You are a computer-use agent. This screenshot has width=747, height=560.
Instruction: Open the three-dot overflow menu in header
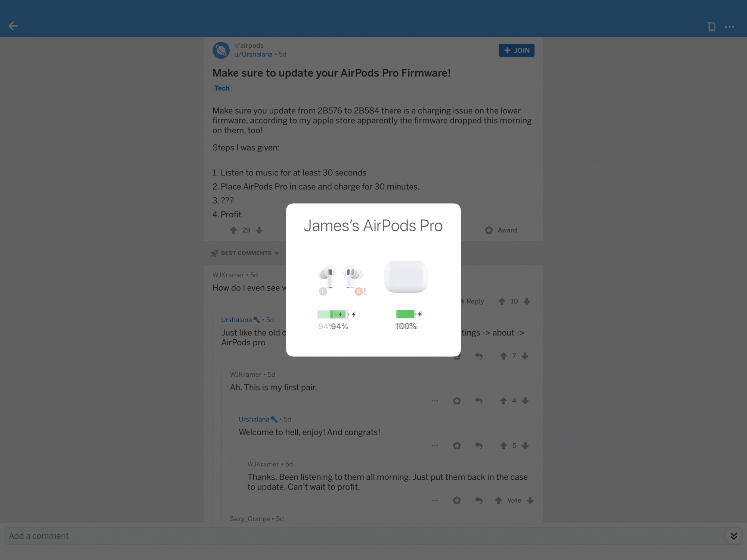pyautogui.click(x=729, y=27)
